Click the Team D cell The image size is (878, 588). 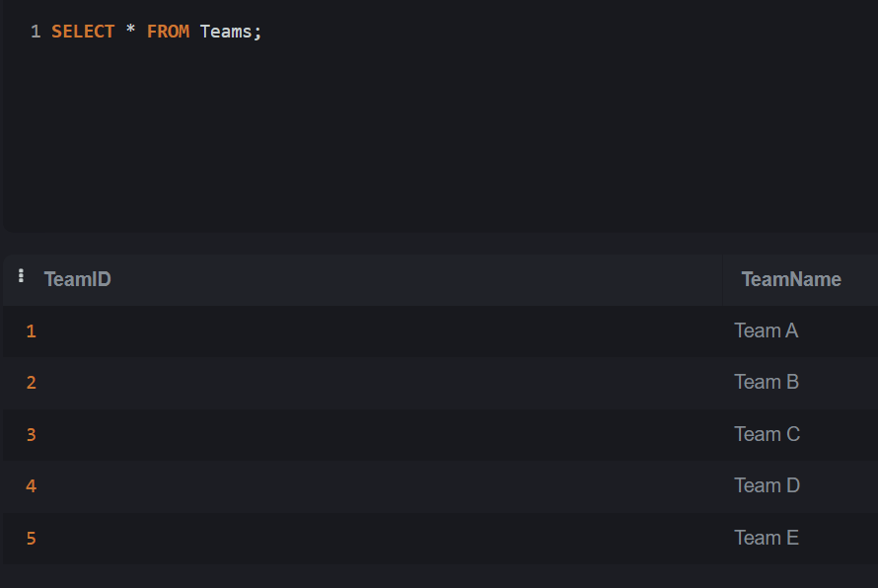[x=801, y=486]
